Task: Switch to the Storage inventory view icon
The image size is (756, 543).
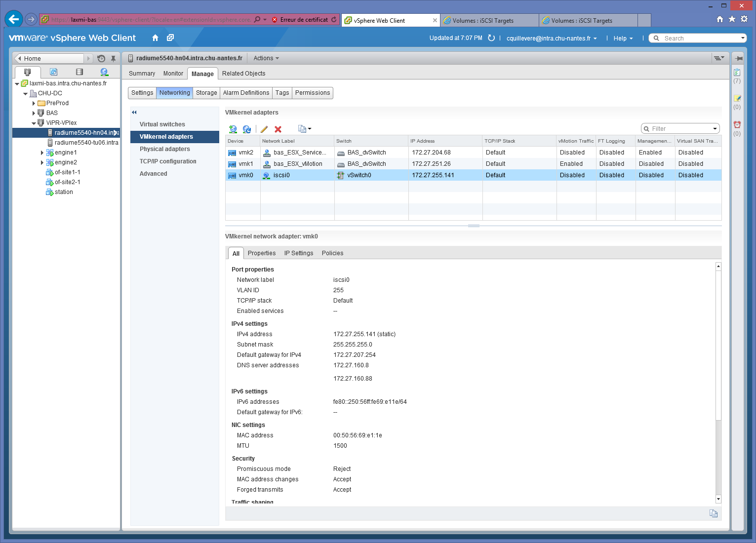Action: tap(79, 72)
